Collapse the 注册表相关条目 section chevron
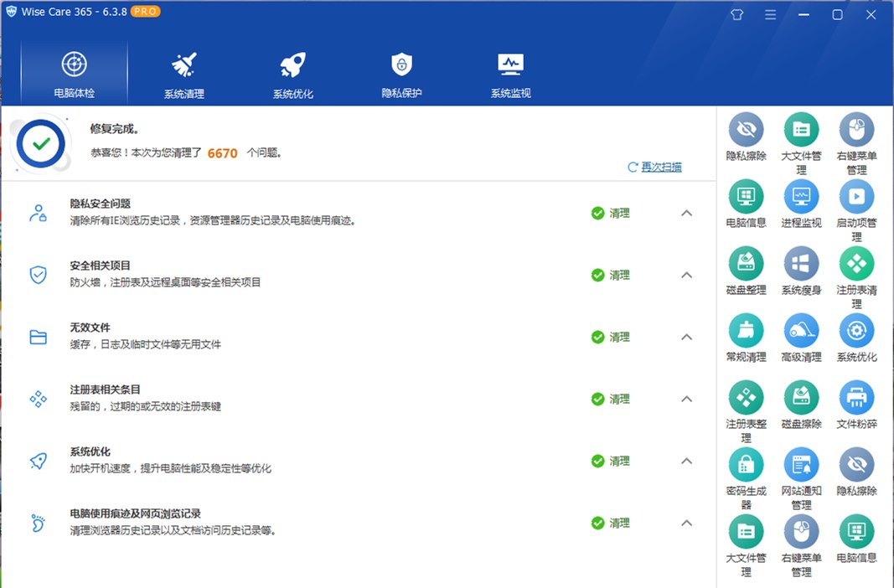Viewport: 894px width, 588px height. (686, 399)
